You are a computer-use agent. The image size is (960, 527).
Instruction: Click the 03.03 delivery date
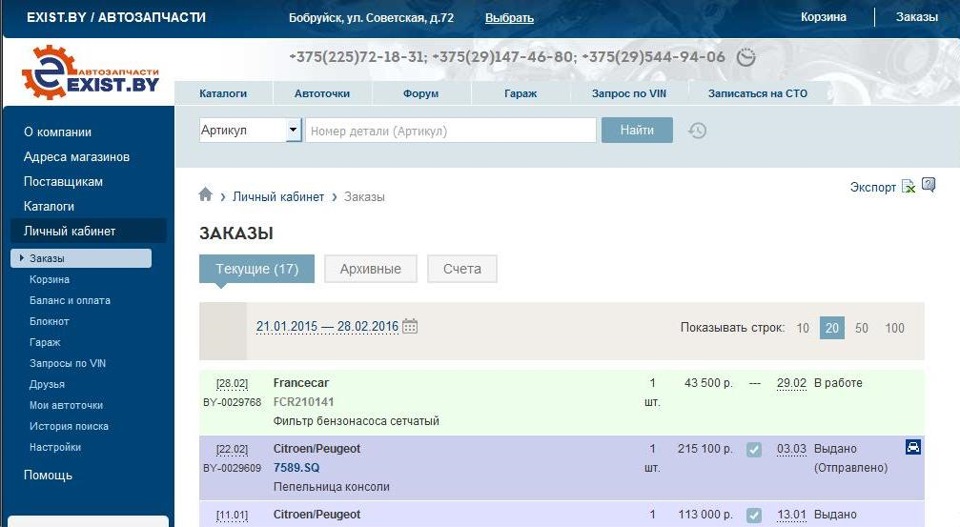(792, 449)
